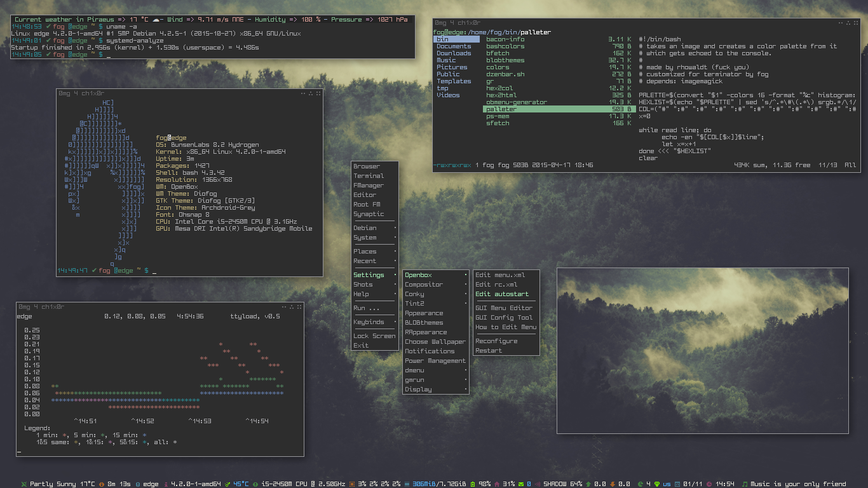868x488 pixels.
Task: Click the Wi-Fi signal icon beside SHADOW
Action: coord(537,484)
